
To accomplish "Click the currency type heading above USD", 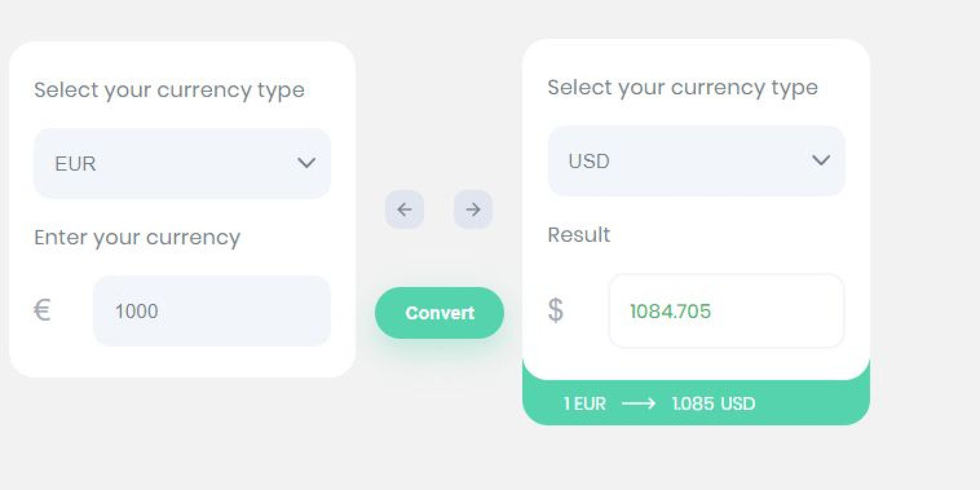I will click(682, 88).
